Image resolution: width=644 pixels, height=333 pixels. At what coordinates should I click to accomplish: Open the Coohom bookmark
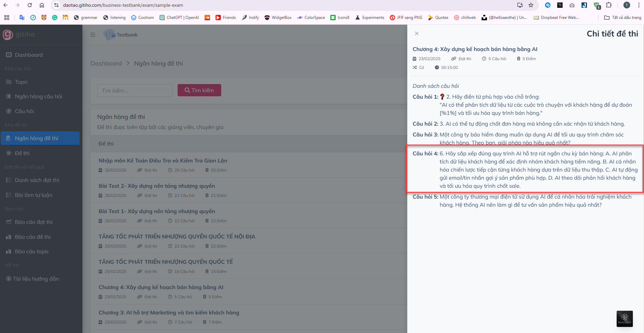point(143,18)
